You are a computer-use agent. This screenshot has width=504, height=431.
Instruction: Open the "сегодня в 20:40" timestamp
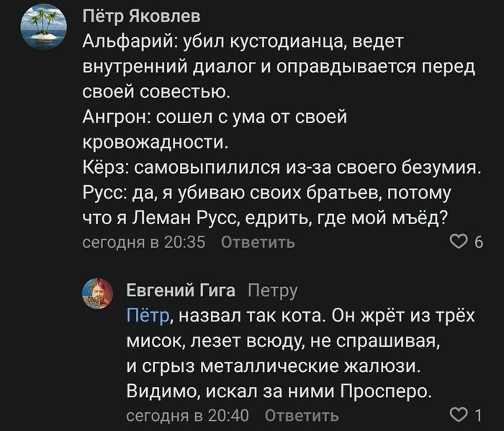tap(187, 415)
